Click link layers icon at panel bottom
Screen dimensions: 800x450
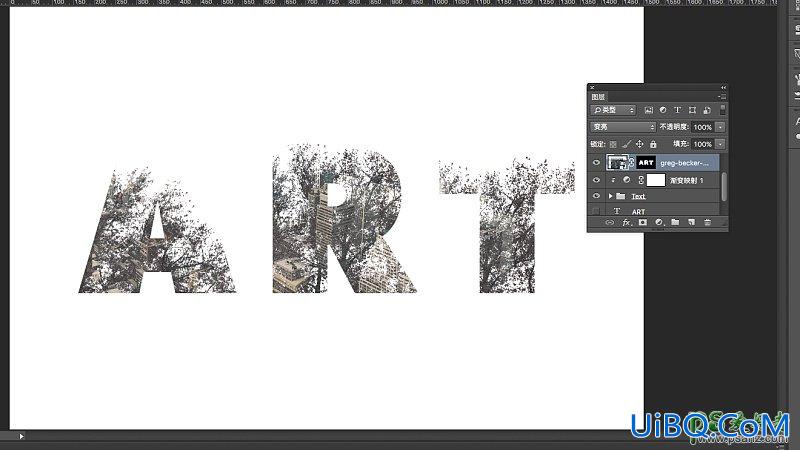pos(609,222)
